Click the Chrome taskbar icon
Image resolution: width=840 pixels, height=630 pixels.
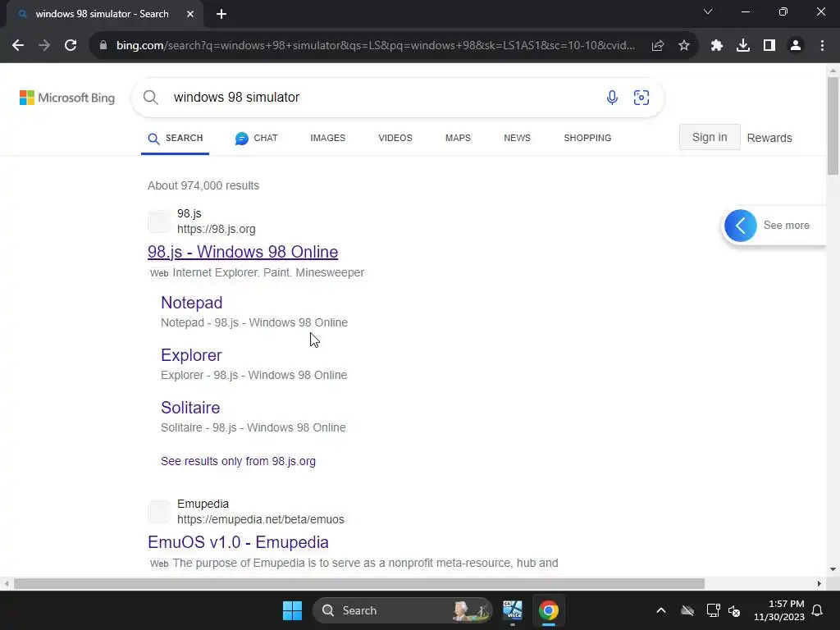coord(549,610)
